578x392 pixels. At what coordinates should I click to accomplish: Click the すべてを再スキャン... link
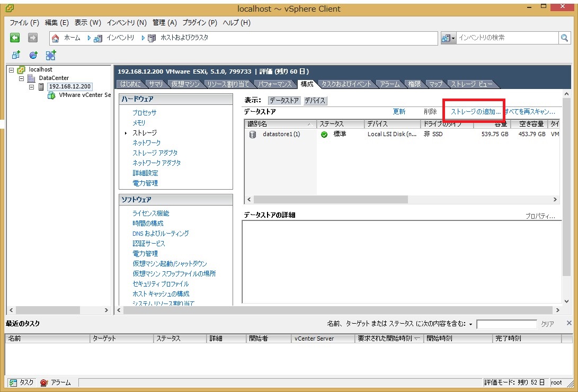point(530,112)
